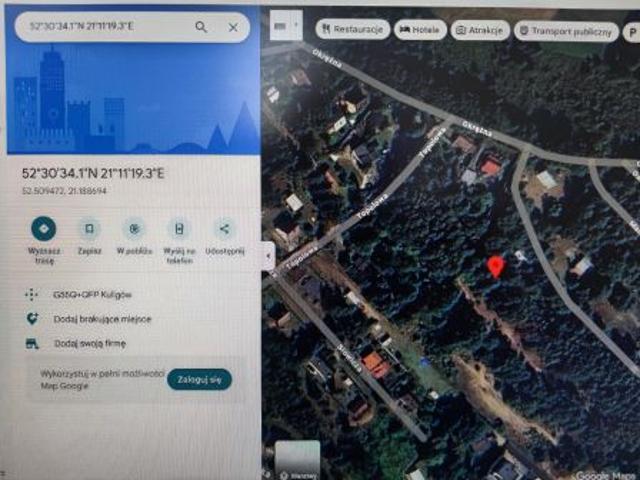Click the cut-off P filter chip
Viewport: 640px width, 480px height.
[x=631, y=32]
